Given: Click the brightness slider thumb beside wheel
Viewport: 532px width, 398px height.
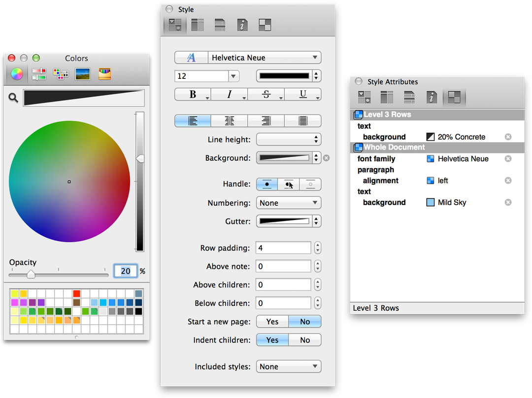Looking at the screenshot, I should [140, 159].
